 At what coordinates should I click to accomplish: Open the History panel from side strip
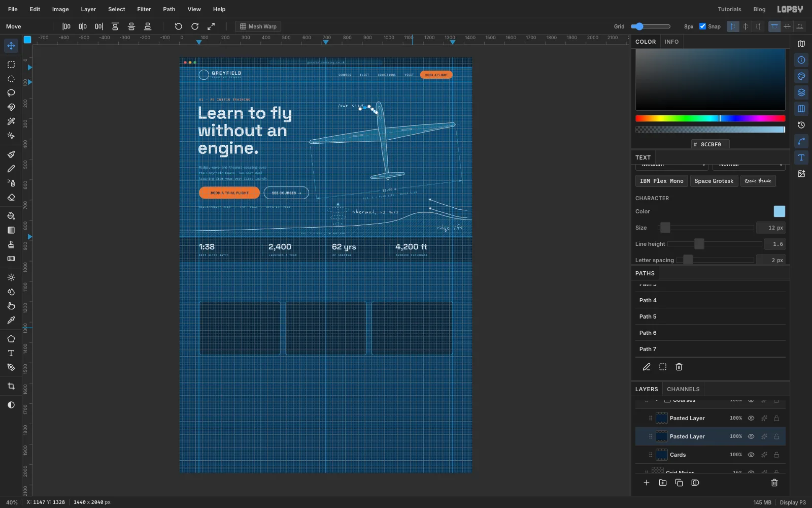click(x=801, y=125)
